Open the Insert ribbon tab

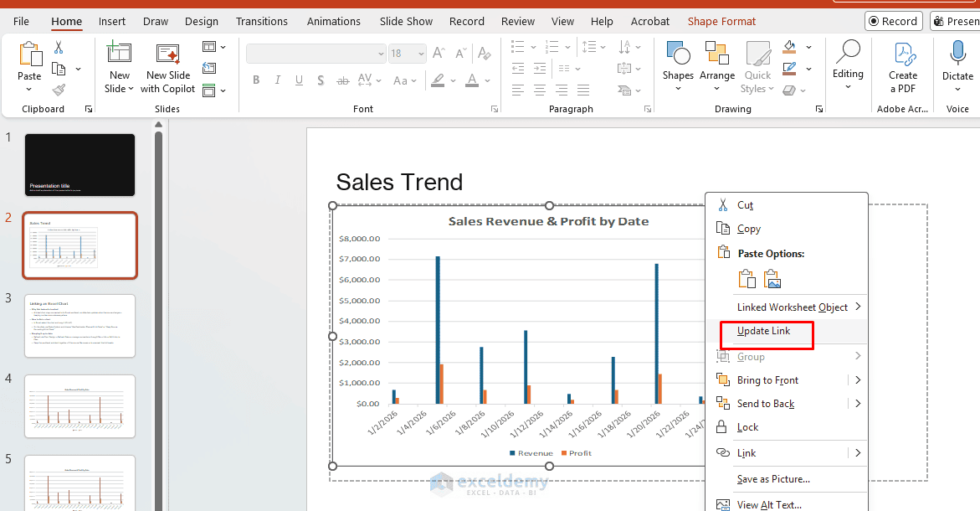coord(112,21)
